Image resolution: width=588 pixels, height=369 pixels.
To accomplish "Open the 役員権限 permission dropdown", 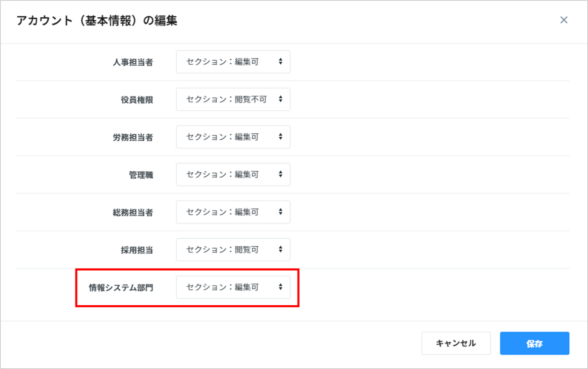I will click(233, 99).
